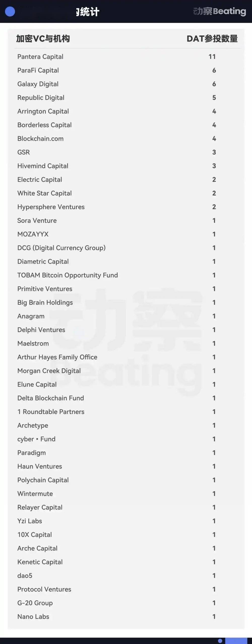Click the Paradigm row

pos(31,453)
